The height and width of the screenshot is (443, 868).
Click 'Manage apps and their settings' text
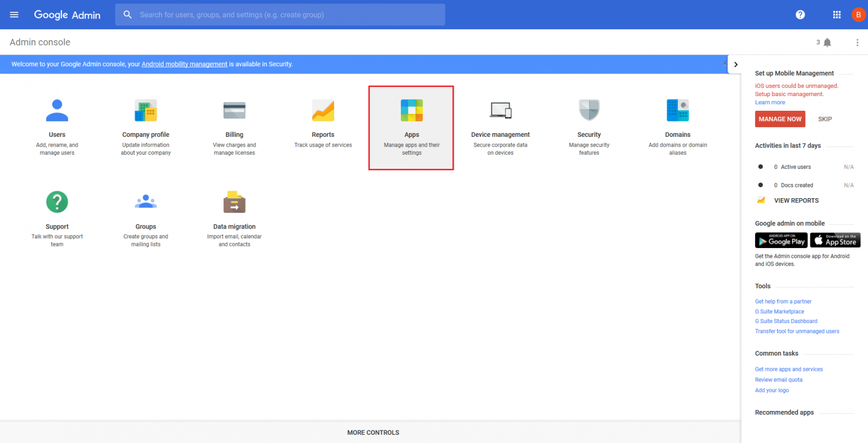tap(412, 149)
